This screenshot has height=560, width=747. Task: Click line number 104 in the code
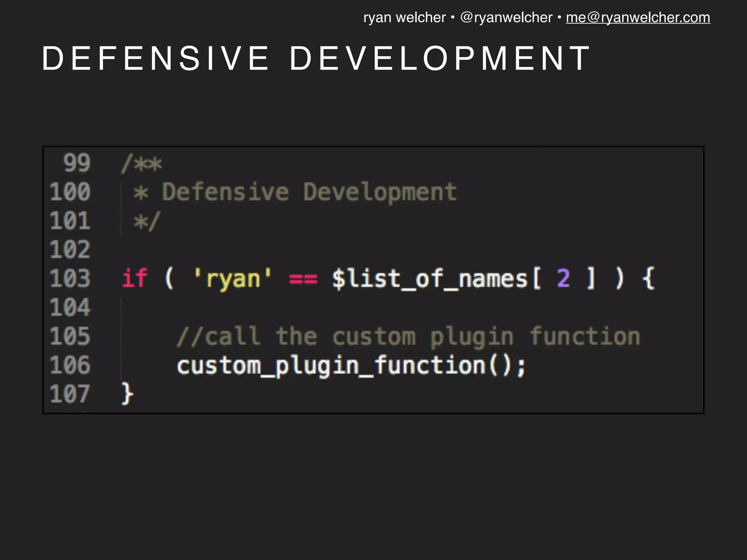[70, 307]
